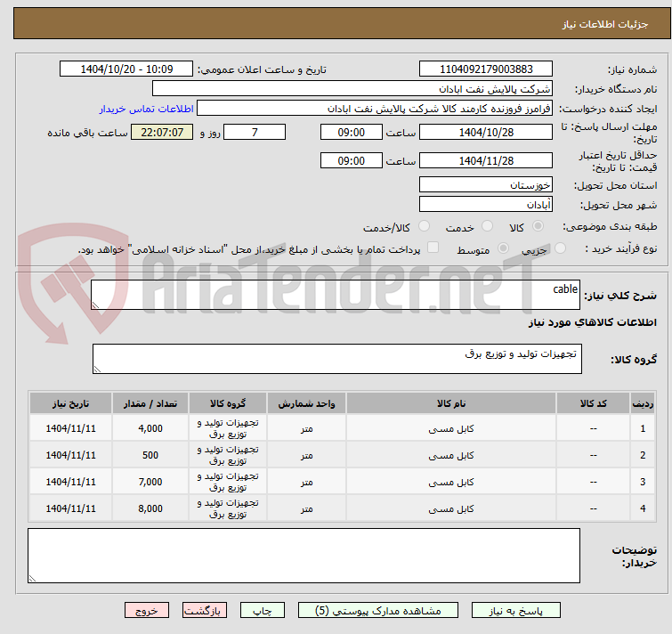
Task: Click the شماره نیاز number field
Action: pyautogui.click(x=486, y=69)
